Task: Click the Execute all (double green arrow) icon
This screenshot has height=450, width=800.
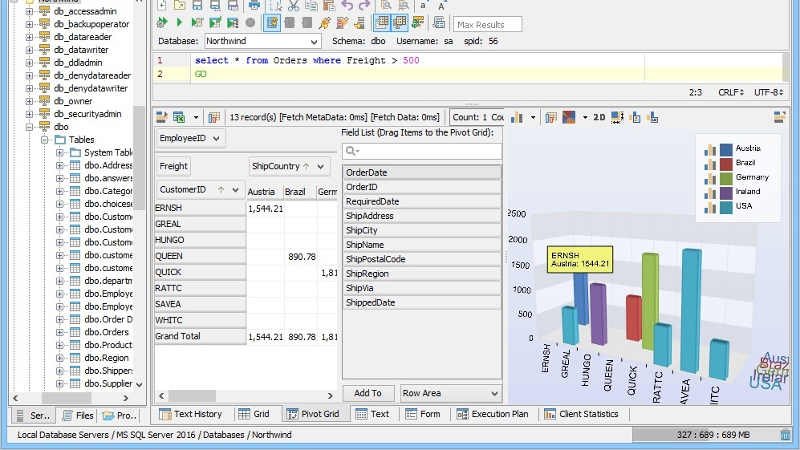Action: 162,22
